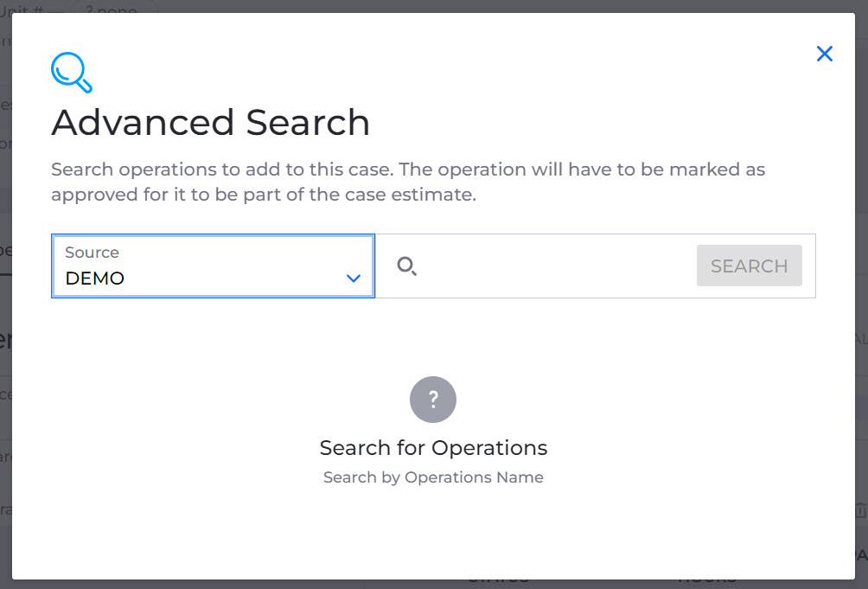Click the DEMO value in Source selector

[94, 278]
